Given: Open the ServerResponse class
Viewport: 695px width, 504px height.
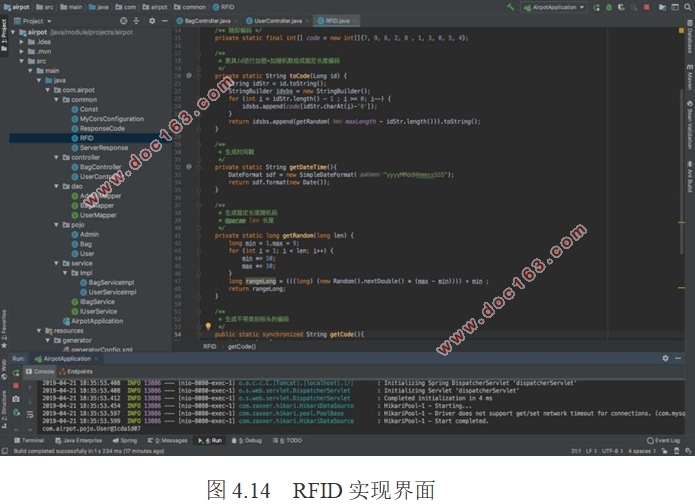Looking at the screenshot, I should [x=100, y=148].
